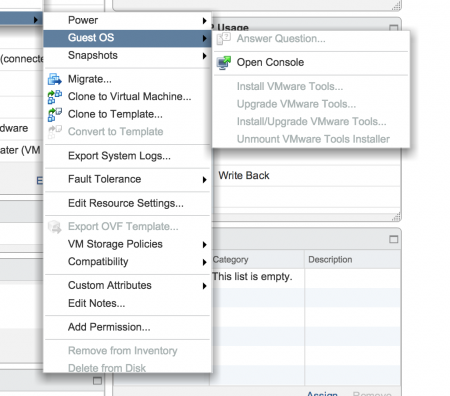Expand the Fault Tolerance submenu arrow

click(204, 180)
